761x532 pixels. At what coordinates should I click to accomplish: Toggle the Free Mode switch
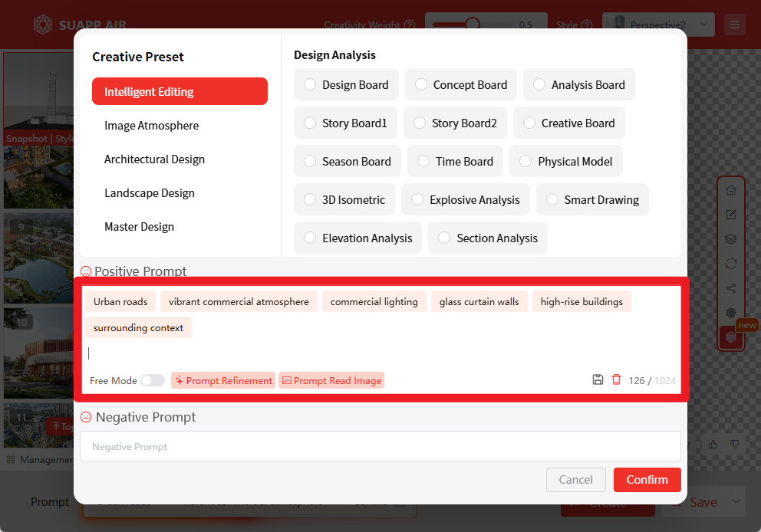pos(152,380)
